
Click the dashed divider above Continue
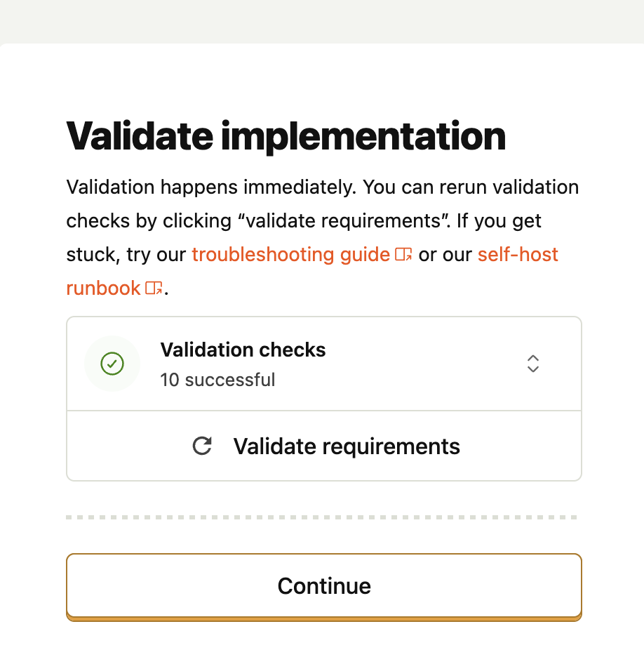(x=323, y=517)
